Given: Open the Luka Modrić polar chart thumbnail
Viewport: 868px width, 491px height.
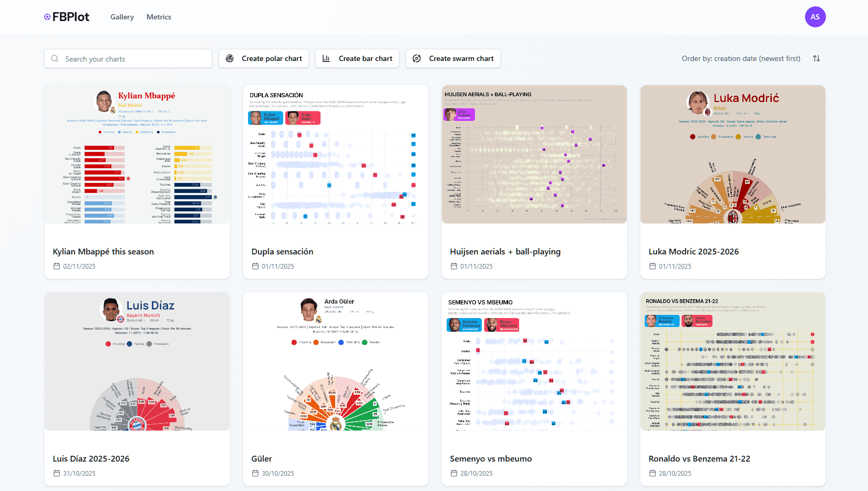Looking at the screenshot, I should point(732,155).
